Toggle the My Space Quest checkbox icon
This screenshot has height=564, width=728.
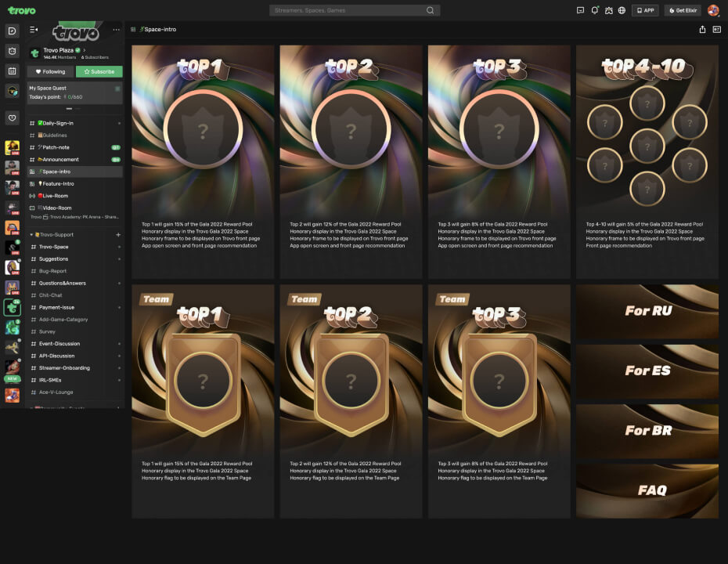click(117, 89)
